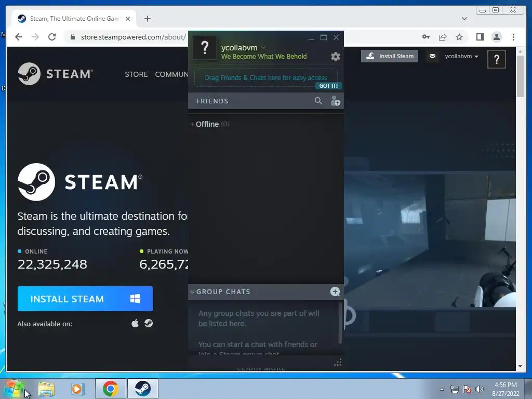Click the FRIENDS header label
The width and height of the screenshot is (532, 399).
(x=212, y=101)
